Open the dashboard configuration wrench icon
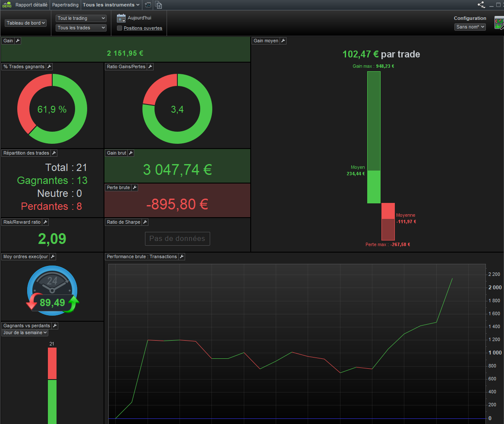The image size is (504, 424). click(x=499, y=24)
